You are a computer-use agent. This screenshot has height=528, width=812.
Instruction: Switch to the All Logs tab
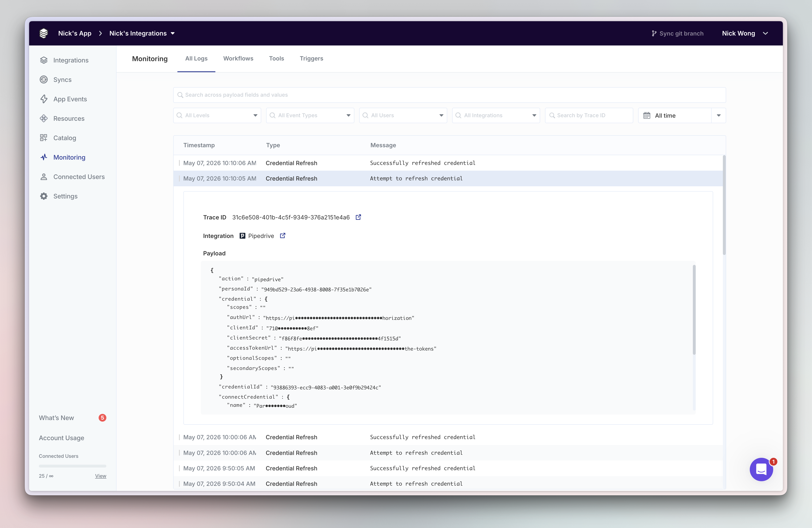tap(196, 58)
